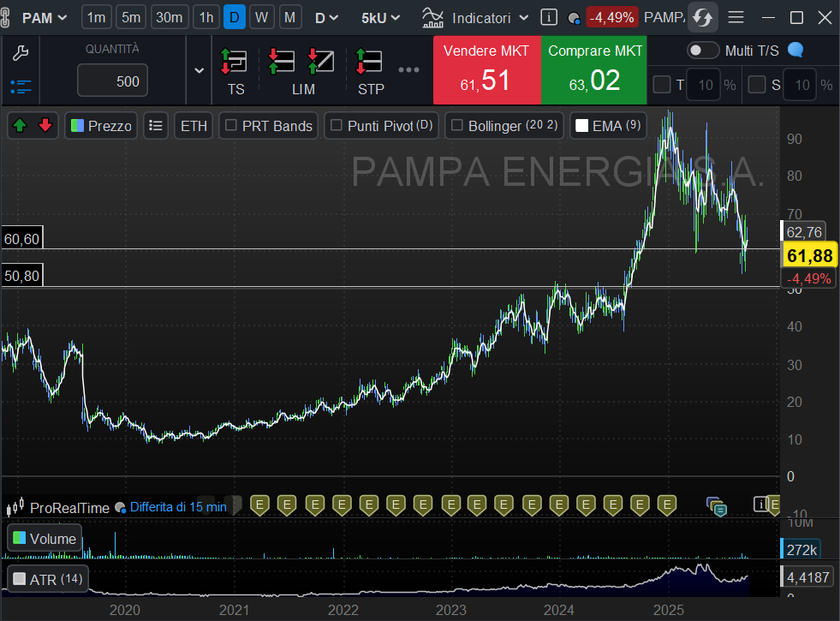Click the Vendere MKT sell button

486,69
